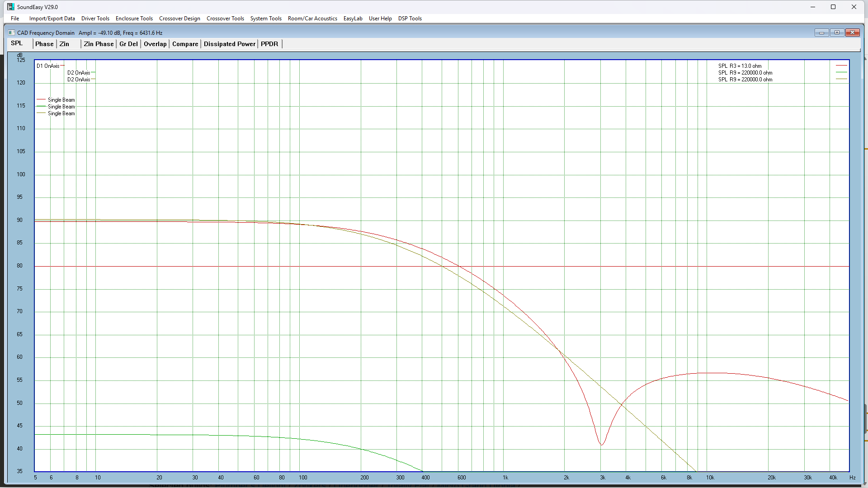Viewport: 868px width, 488px height.
Task: Click the D1 OnAxis curve legend label
Action: coord(48,66)
